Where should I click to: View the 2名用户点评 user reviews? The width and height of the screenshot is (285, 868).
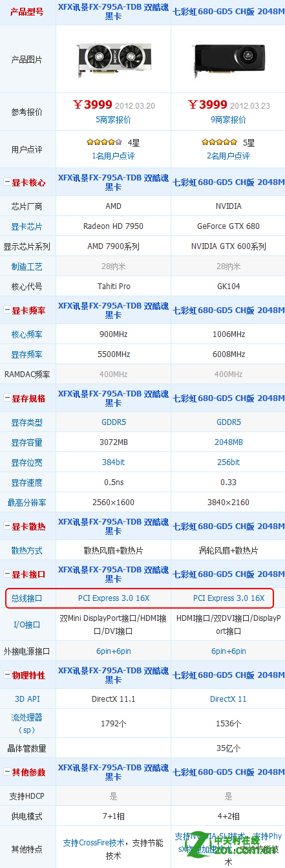click(x=228, y=156)
